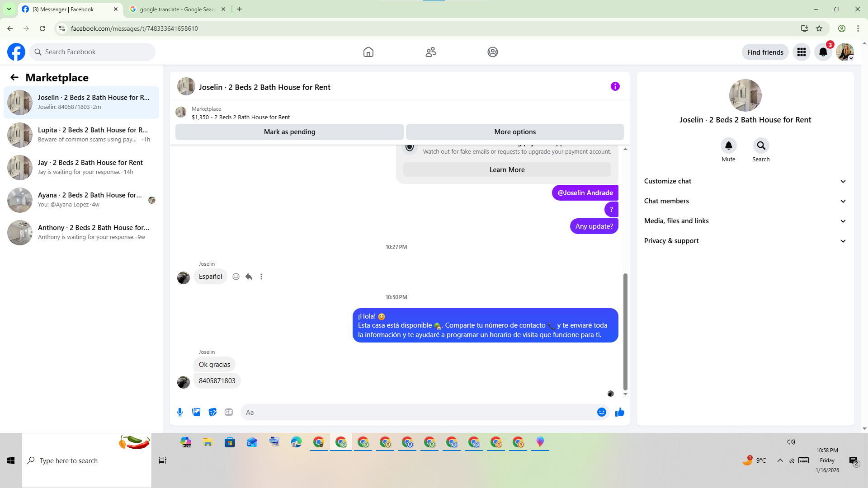Screen dimensions: 868x488
Task: Click the Mark as pending button
Action: (x=289, y=132)
